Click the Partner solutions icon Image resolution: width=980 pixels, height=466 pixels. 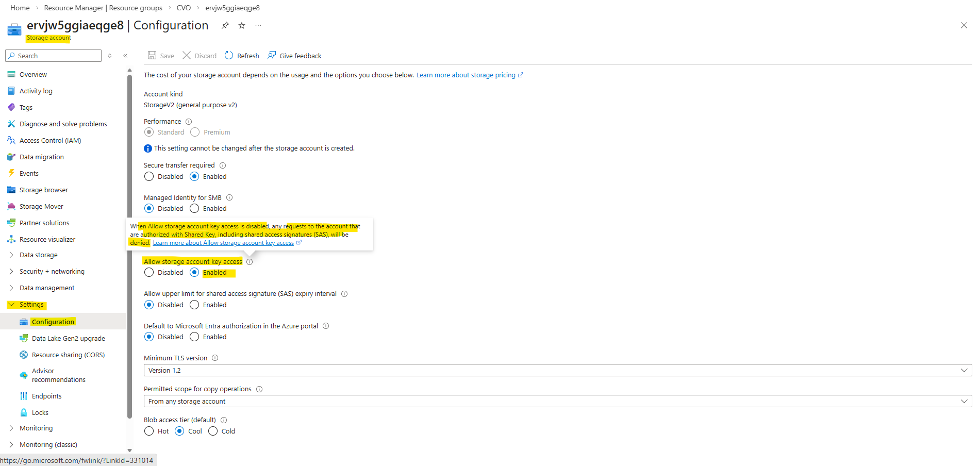coord(11,223)
